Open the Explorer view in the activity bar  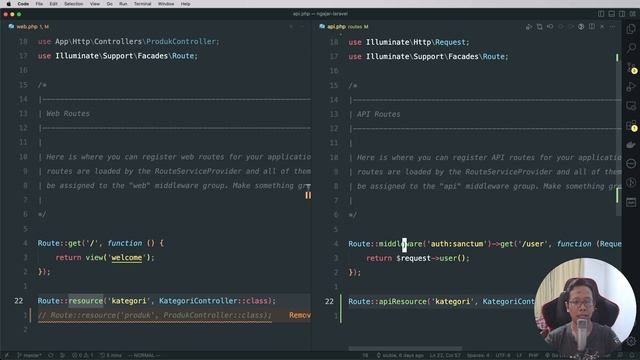[x=631, y=29]
